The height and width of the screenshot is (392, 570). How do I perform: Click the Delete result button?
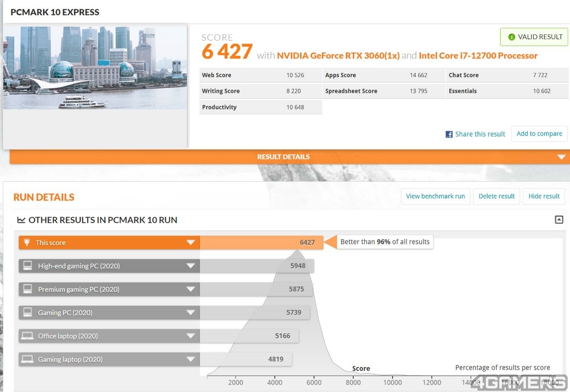(x=496, y=196)
